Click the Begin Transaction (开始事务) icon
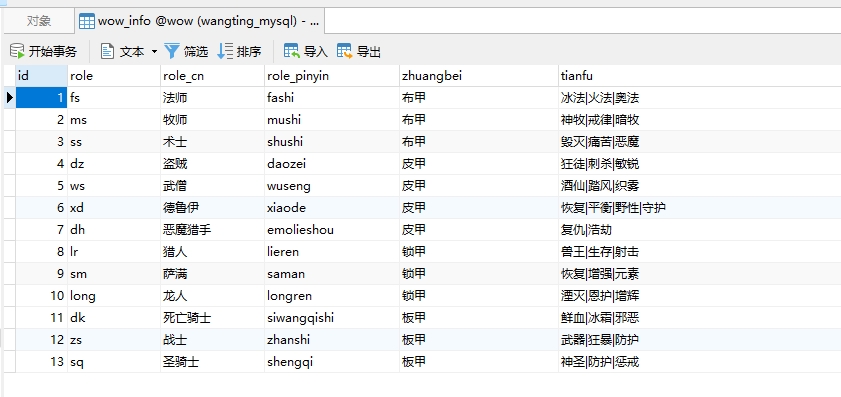 [x=17, y=51]
